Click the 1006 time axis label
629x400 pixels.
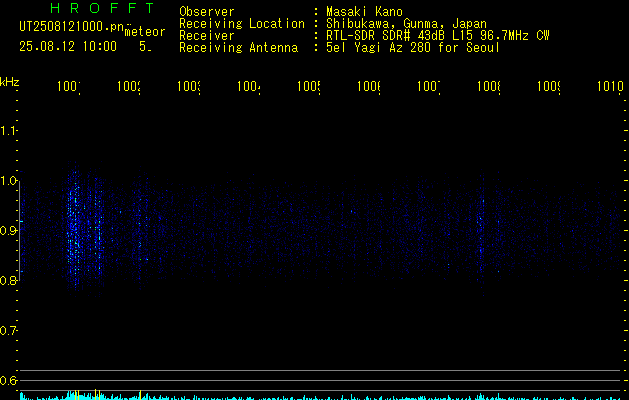[369, 86]
